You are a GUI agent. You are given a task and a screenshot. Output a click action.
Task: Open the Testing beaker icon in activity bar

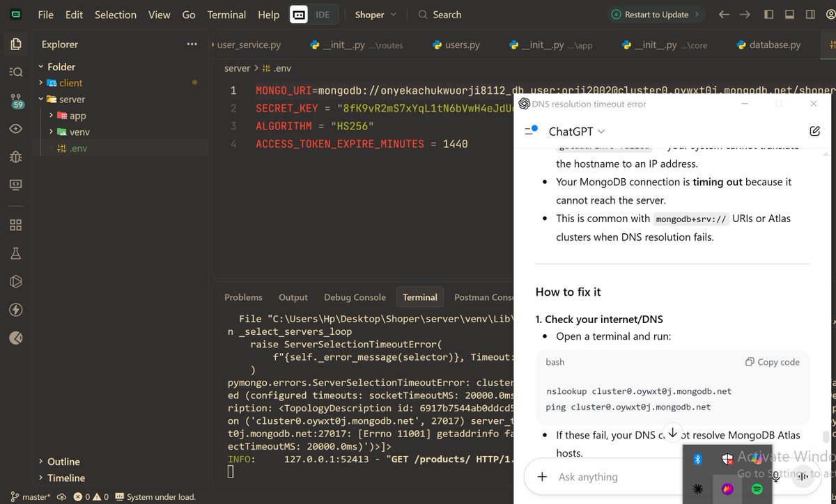click(15, 253)
